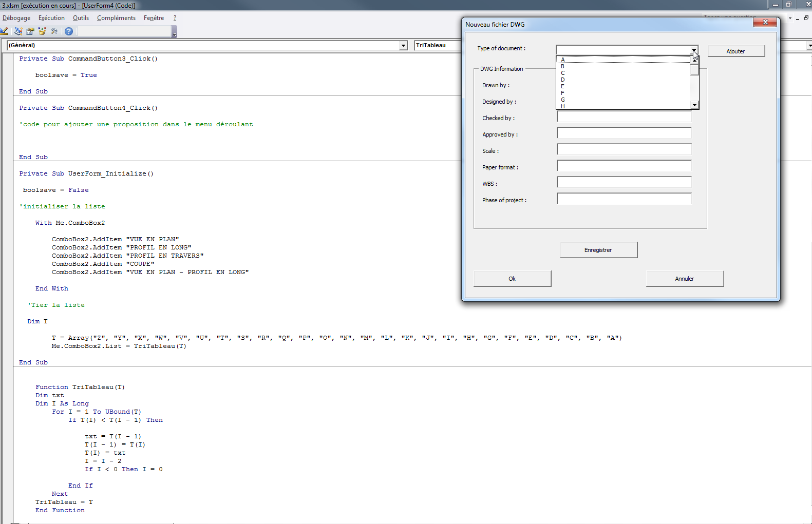
Task: Select item C in the dropdown list
Action: pos(624,73)
